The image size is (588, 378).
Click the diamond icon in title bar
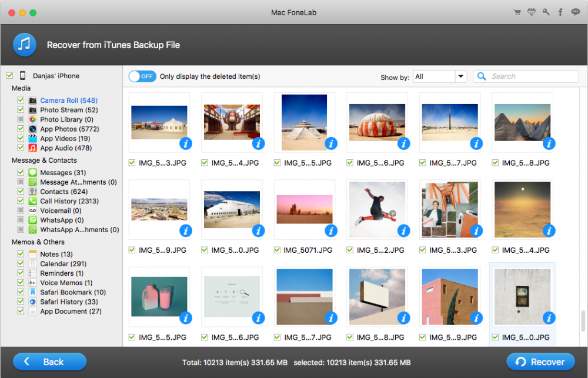tap(531, 12)
